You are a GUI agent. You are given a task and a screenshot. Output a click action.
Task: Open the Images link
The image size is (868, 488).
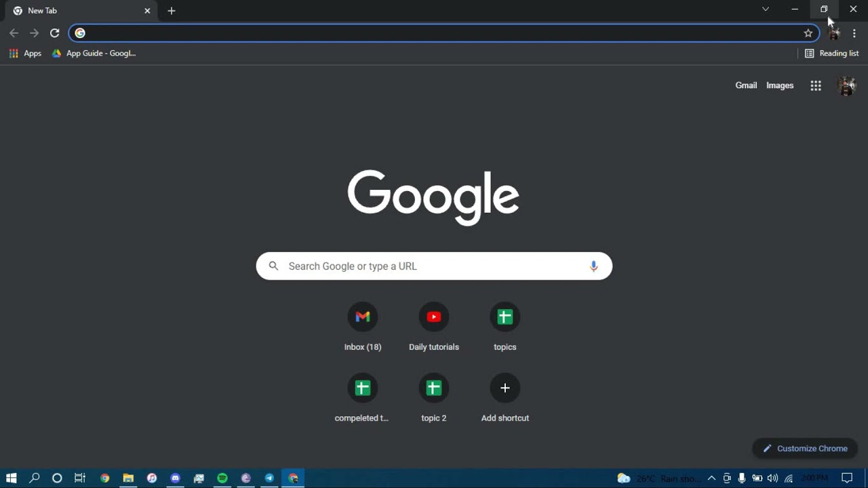(x=780, y=85)
